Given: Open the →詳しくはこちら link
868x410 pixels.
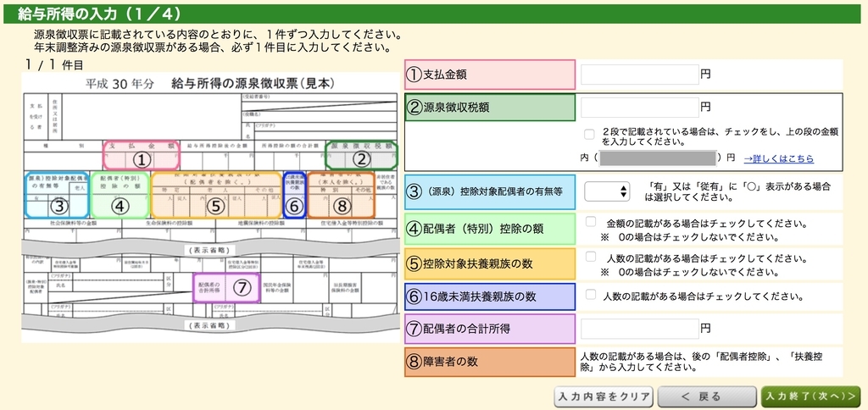Looking at the screenshot, I should (778, 158).
